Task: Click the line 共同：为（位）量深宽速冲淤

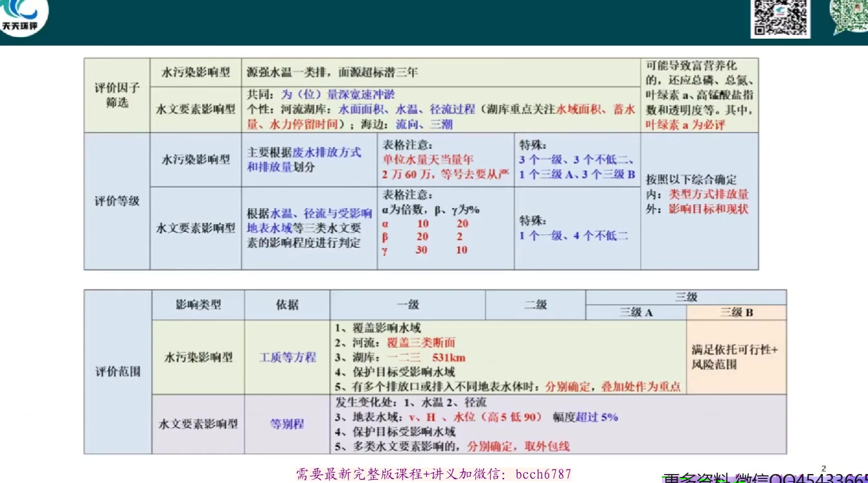Action: pyautogui.click(x=321, y=95)
